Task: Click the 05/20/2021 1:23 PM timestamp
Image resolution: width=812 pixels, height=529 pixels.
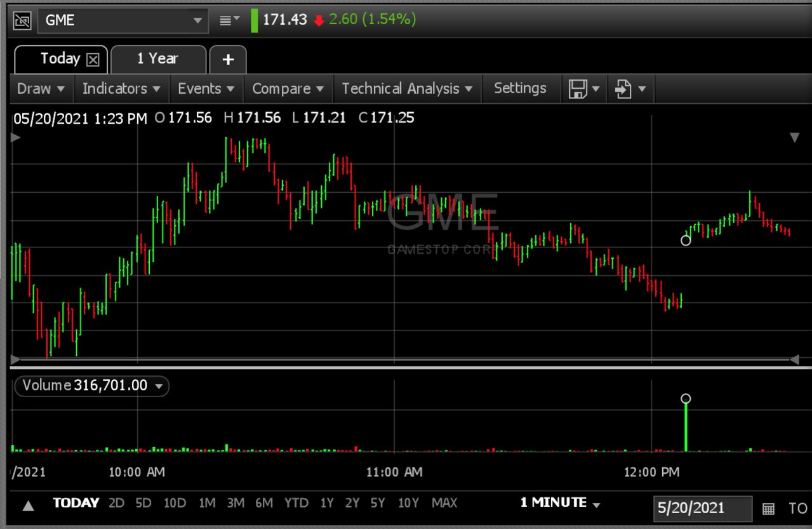Action: point(80,118)
